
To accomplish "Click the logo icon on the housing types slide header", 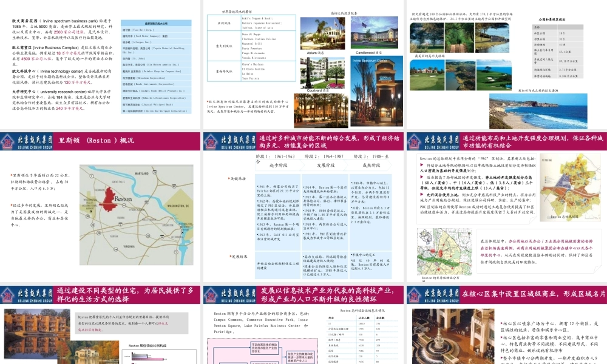I will (x=8, y=295).
